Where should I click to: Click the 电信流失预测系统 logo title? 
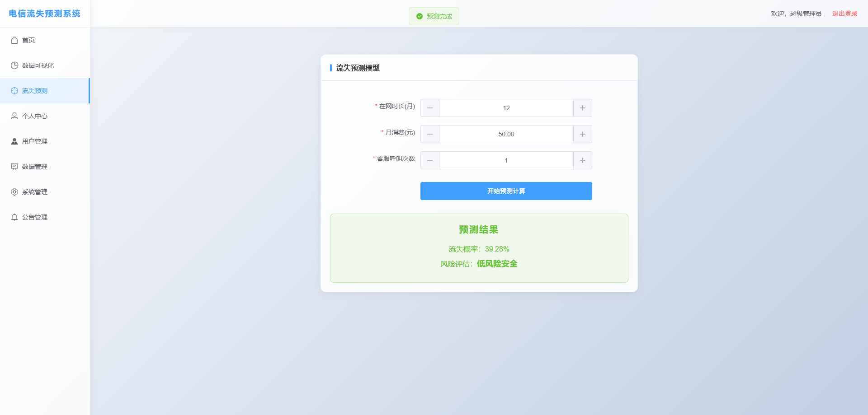coord(45,14)
